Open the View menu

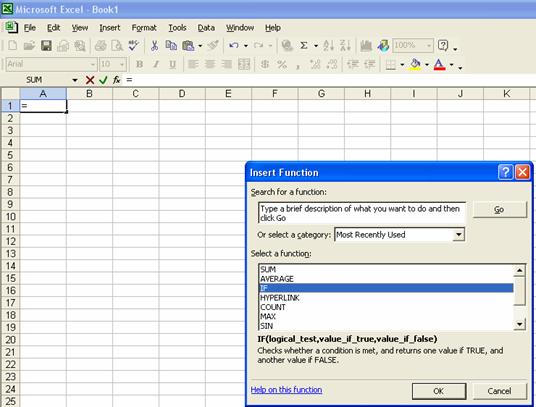click(80, 28)
